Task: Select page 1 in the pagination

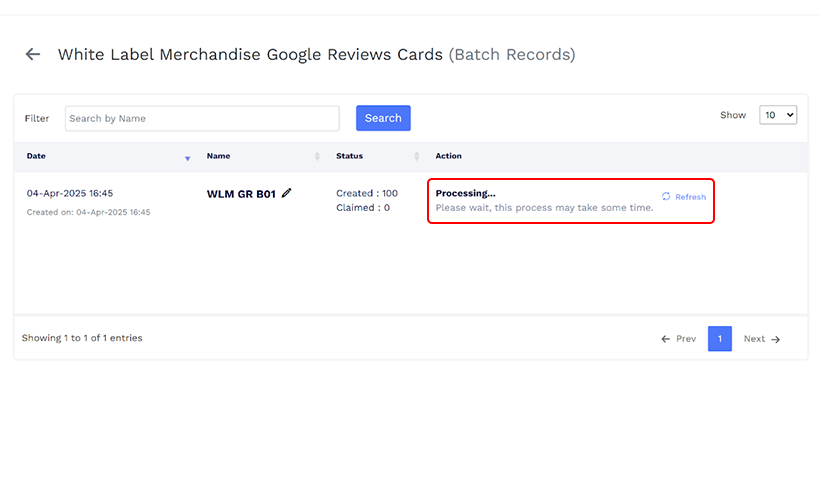Action: [x=719, y=339]
